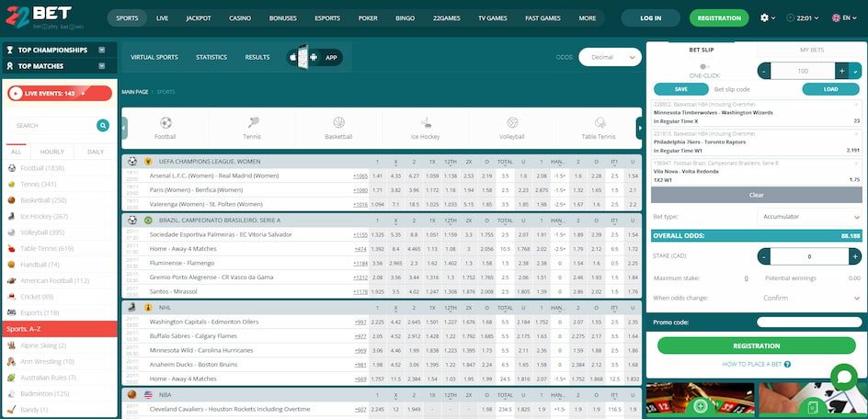Click the NHL ice hockey skate icon
Image resolution: width=868 pixels, height=419 pixels.
[131, 307]
